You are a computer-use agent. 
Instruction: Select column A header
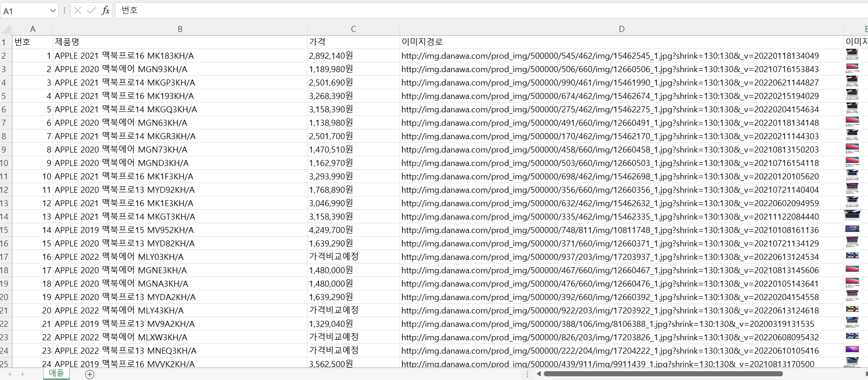click(32, 29)
